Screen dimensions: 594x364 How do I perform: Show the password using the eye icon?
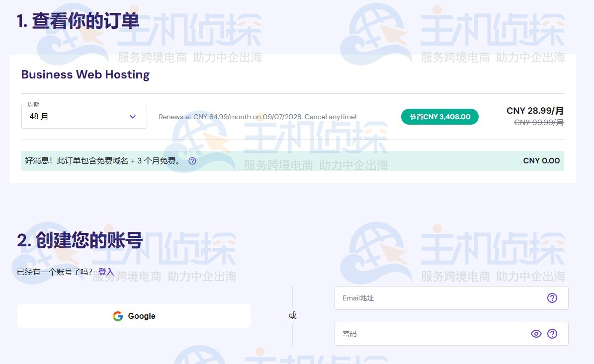point(536,333)
